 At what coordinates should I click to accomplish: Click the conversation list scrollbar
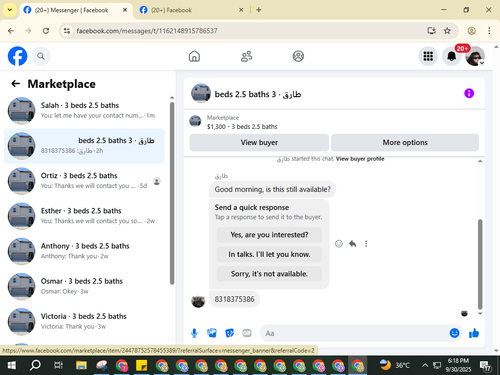tap(172, 193)
